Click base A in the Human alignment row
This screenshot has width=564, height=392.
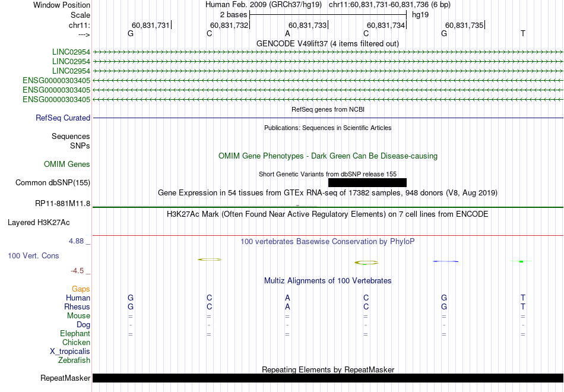coord(287,298)
